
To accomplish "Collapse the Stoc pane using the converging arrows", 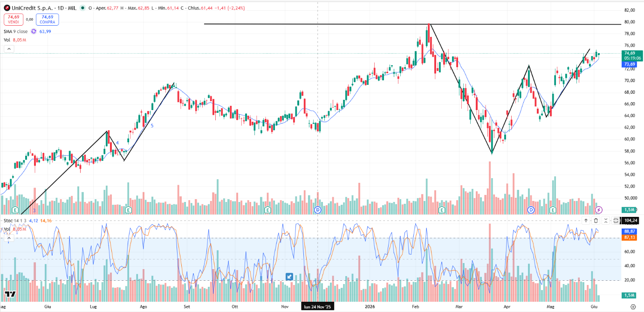I will (x=606, y=220).
